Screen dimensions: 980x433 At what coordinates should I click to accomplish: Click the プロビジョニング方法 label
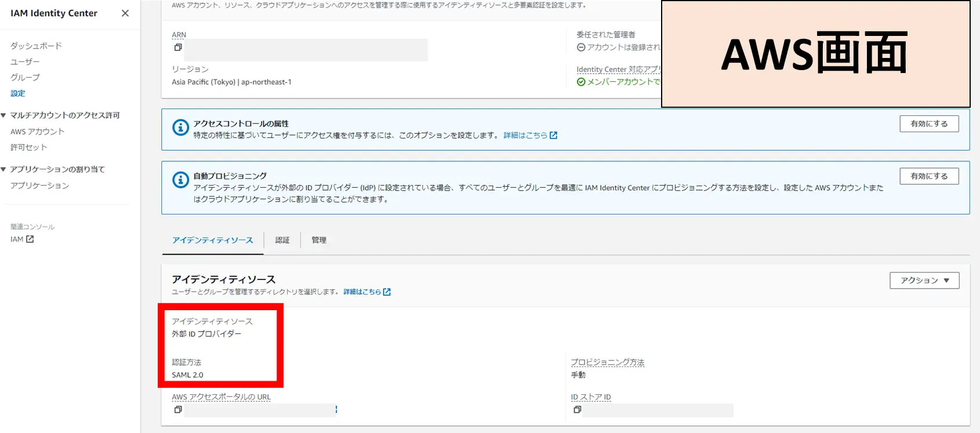[x=607, y=362]
